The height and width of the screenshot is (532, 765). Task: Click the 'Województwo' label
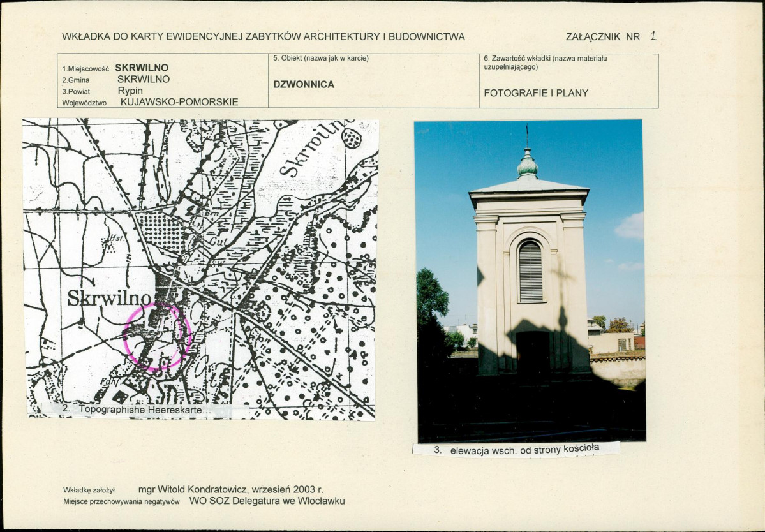coord(84,103)
